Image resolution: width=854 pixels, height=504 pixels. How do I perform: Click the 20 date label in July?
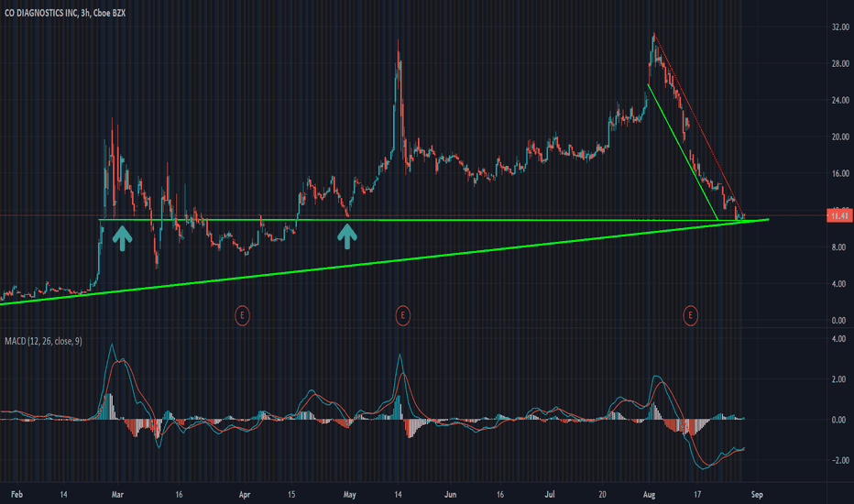click(x=602, y=495)
